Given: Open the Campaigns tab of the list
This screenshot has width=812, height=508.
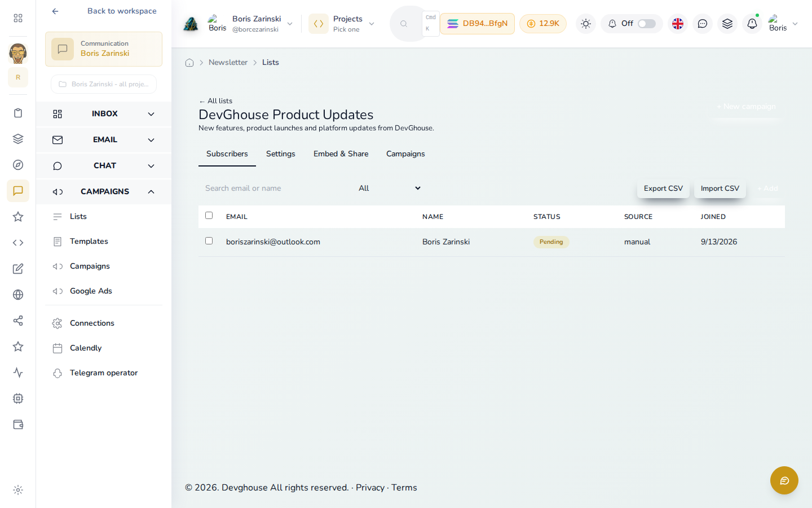Looking at the screenshot, I should coord(405,154).
